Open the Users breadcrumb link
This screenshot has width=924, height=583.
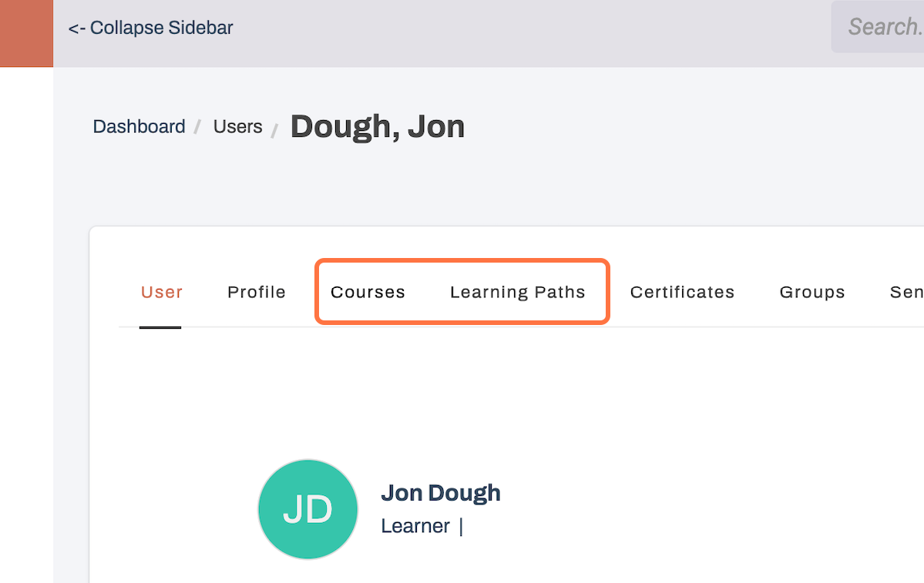coord(237,126)
